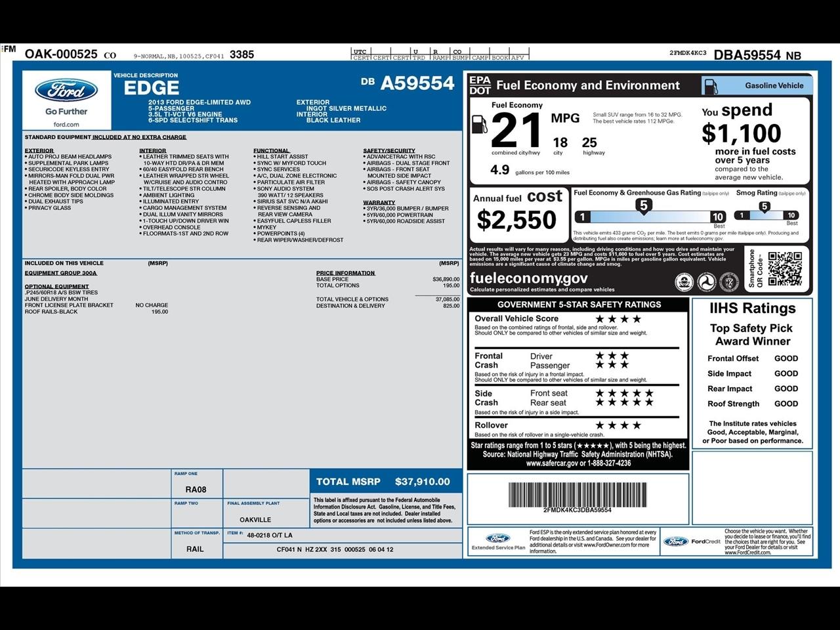The height and width of the screenshot is (630, 840).
Task: Click the Greenhouse Gas Rating 5 marker
Action: point(643,206)
